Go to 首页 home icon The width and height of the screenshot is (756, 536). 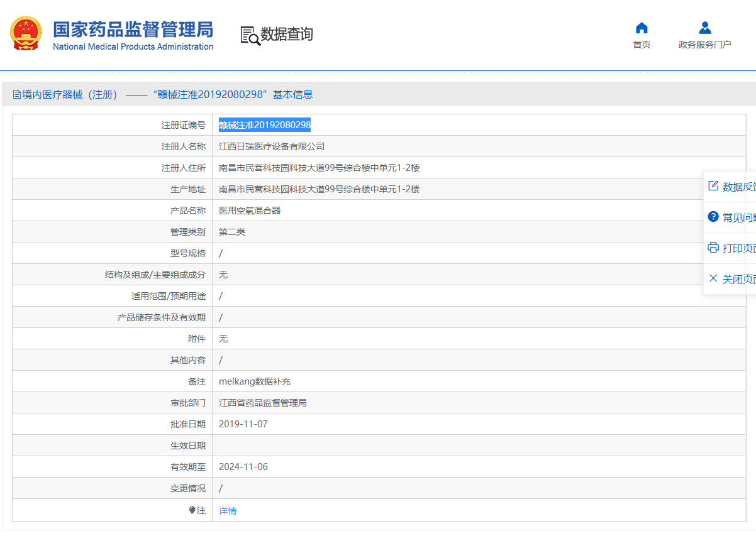[642, 28]
